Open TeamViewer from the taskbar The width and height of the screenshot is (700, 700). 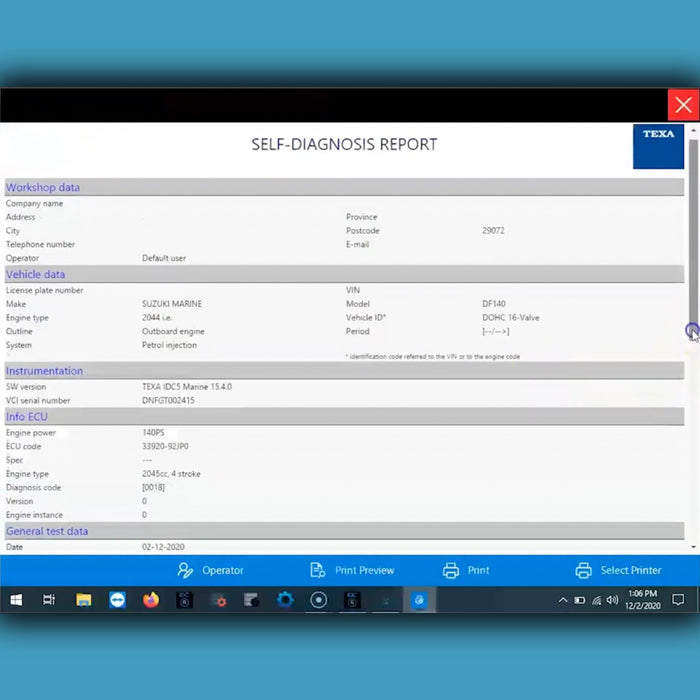118,600
